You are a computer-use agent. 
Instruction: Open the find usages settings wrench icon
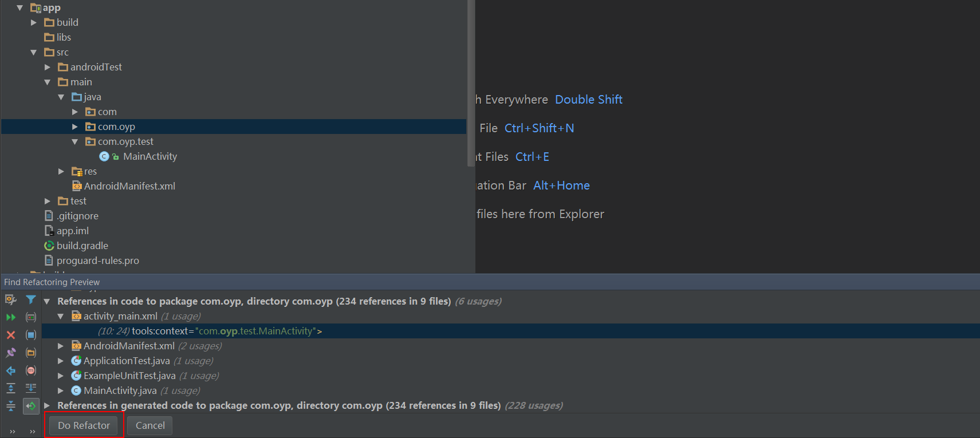coord(10,299)
